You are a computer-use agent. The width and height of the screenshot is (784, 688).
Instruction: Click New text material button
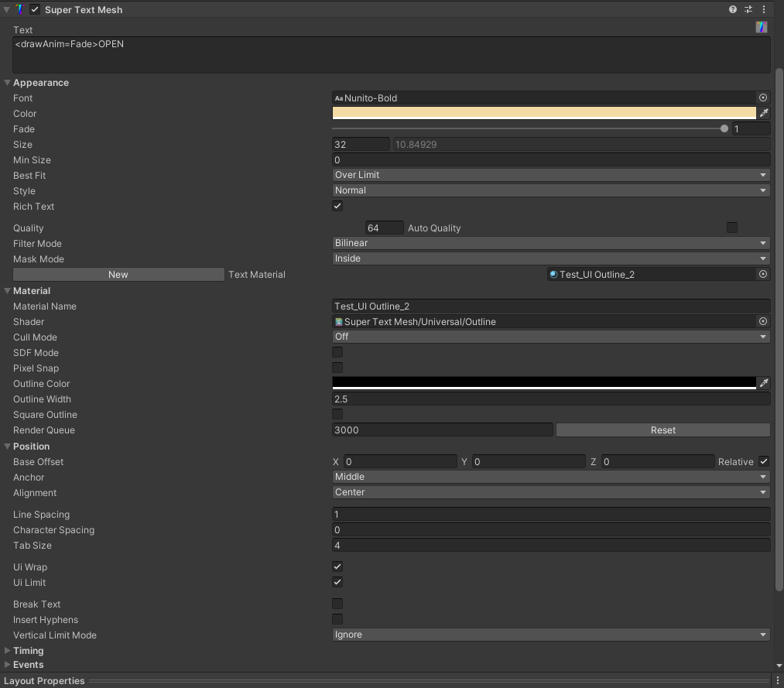tap(118, 275)
